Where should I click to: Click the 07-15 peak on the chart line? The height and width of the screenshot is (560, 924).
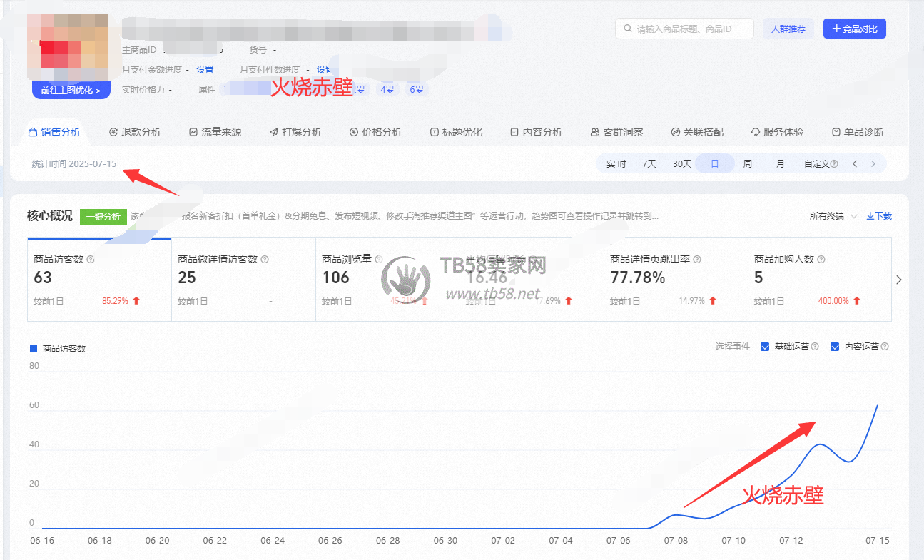click(877, 405)
